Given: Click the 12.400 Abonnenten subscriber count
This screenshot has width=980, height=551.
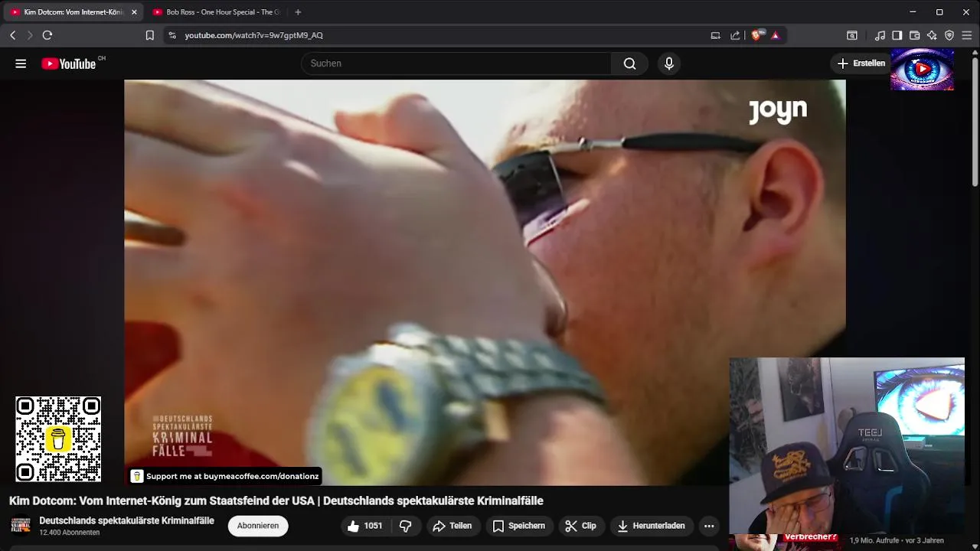Looking at the screenshot, I should pyautogui.click(x=69, y=533).
